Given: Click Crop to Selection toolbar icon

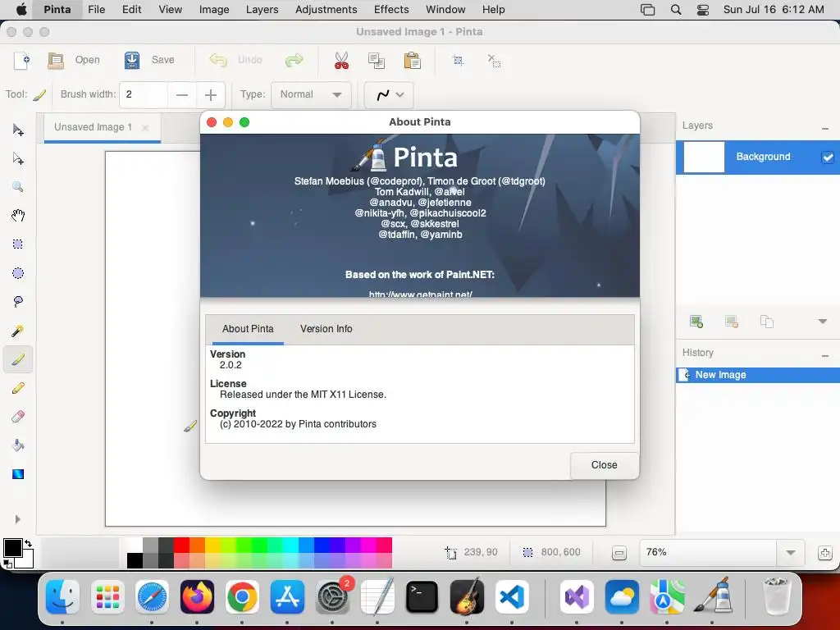Looking at the screenshot, I should pos(458,60).
